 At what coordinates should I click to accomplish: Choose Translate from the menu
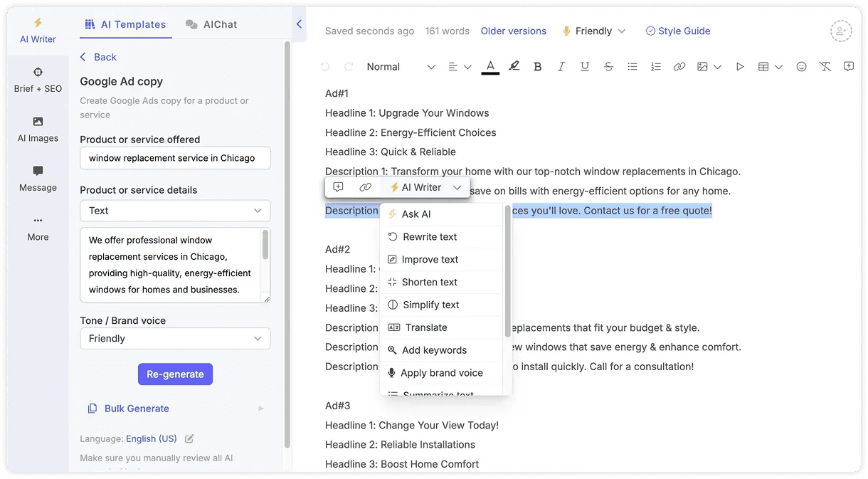pos(442,328)
